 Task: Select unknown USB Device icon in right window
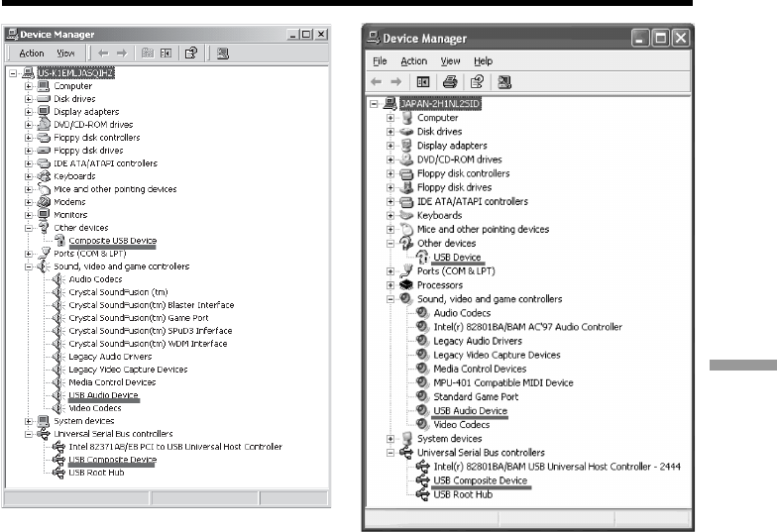(x=422, y=258)
